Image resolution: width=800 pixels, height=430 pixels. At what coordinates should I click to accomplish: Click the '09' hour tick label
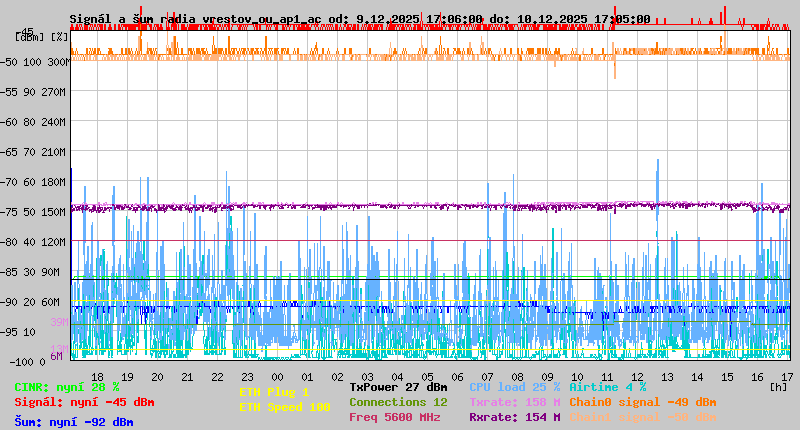547,377
